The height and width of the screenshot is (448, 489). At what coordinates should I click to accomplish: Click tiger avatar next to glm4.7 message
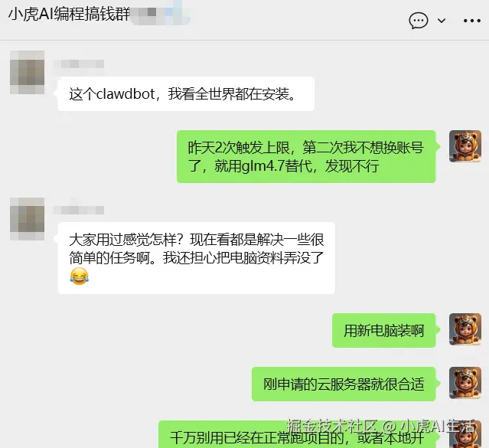click(x=465, y=146)
